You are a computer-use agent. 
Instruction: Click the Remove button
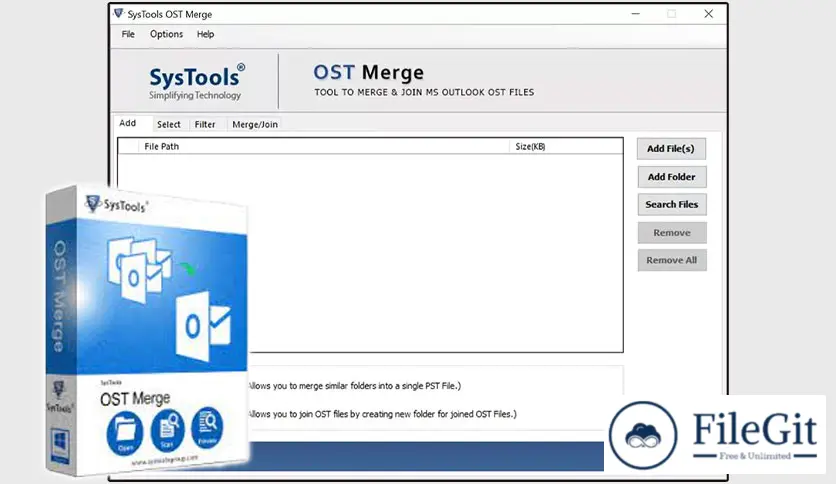pos(672,233)
